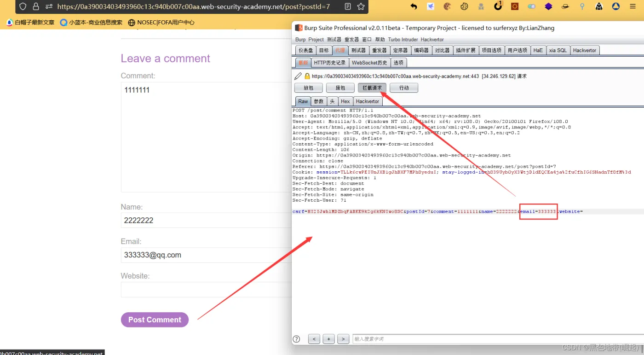Open the 白帽子最新文章 bookmark

click(30, 22)
